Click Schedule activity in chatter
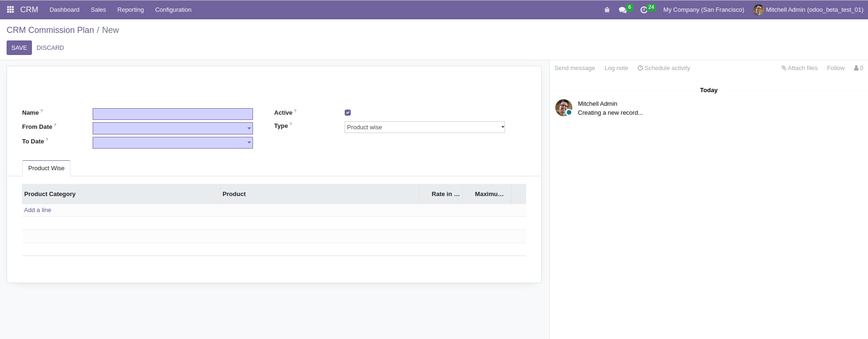The width and height of the screenshot is (868, 339). point(664,68)
